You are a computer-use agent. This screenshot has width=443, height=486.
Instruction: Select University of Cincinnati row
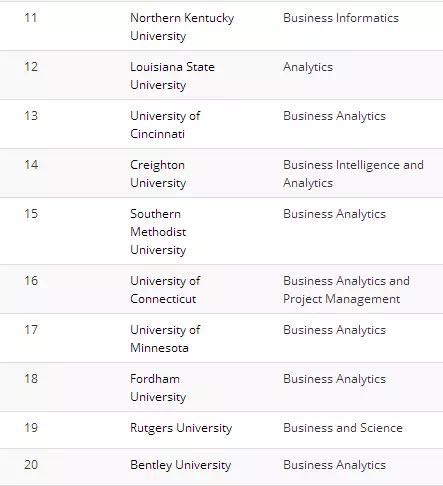click(x=221, y=124)
